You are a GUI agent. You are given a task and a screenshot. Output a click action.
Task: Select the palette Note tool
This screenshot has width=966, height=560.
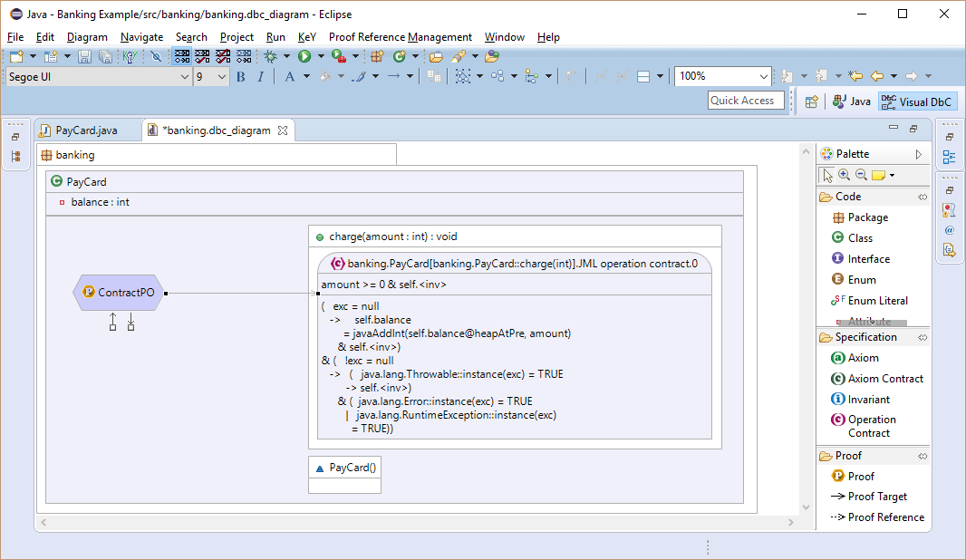pos(878,176)
